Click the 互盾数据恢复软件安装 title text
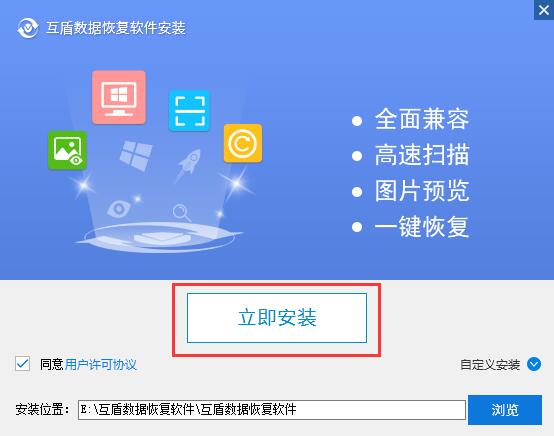554x436 pixels. tap(116, 28)
